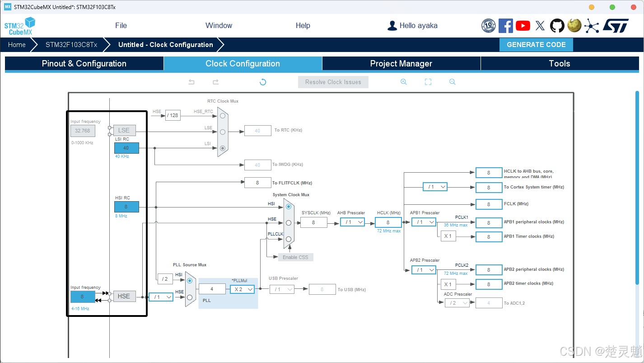Open the USB Prescaler dropdown
This screenshot has height=363, width=644.
[282, 289]
